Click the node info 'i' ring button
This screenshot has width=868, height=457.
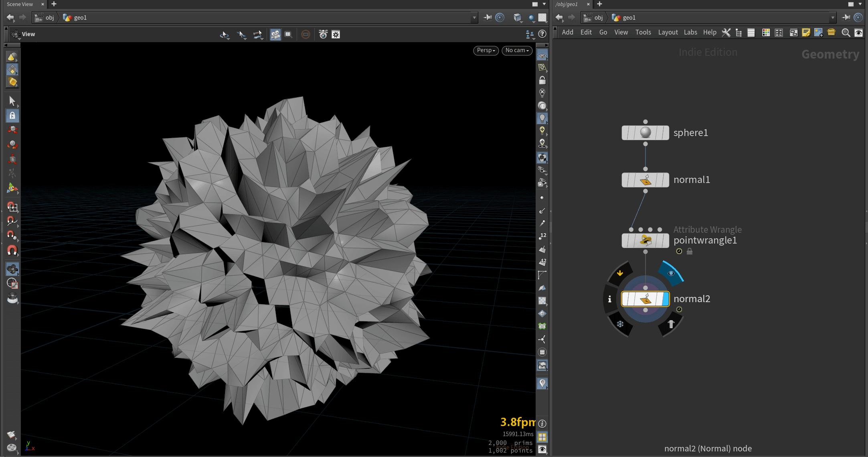click(609, 299)
